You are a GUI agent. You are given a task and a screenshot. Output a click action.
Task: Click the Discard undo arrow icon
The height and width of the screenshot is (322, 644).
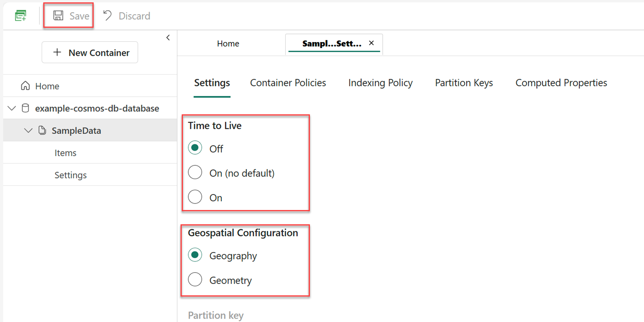(x=107, y=16)
